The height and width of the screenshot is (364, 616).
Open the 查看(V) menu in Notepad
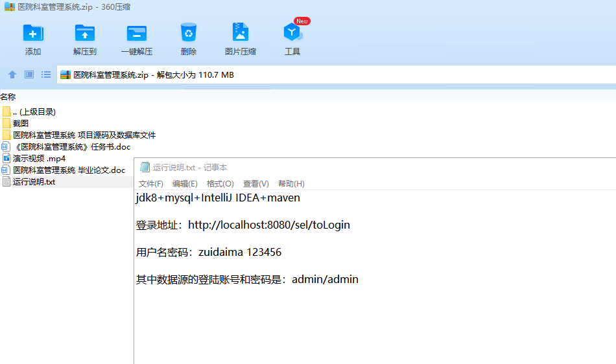pyautogui.click(x=255, y=183)
